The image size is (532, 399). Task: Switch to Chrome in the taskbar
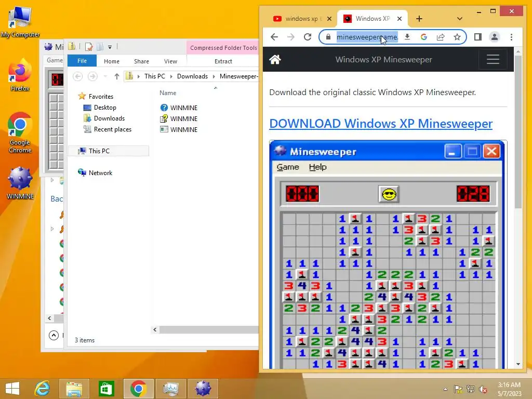coord(138,389)
